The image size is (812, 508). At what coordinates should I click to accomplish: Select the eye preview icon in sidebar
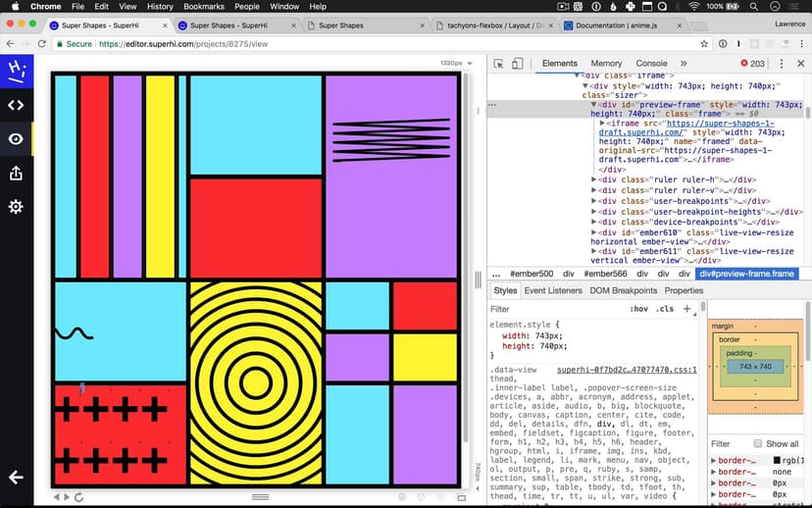click(x=16, y=139)
